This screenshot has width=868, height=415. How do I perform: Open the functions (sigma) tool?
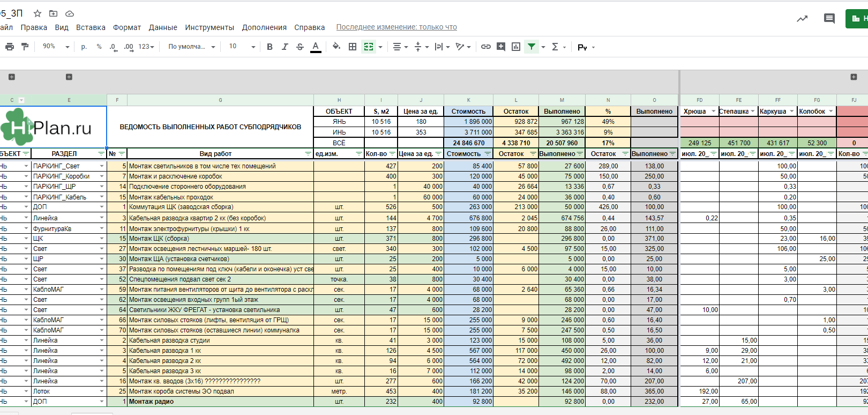555,47
